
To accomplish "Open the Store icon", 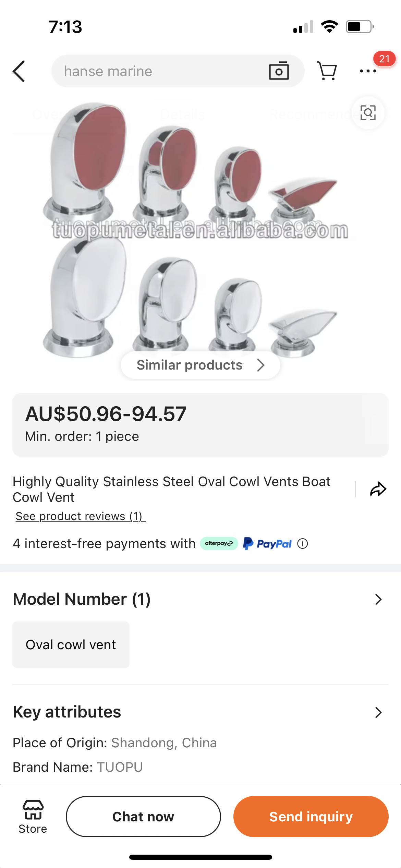I will coord(33,817).
